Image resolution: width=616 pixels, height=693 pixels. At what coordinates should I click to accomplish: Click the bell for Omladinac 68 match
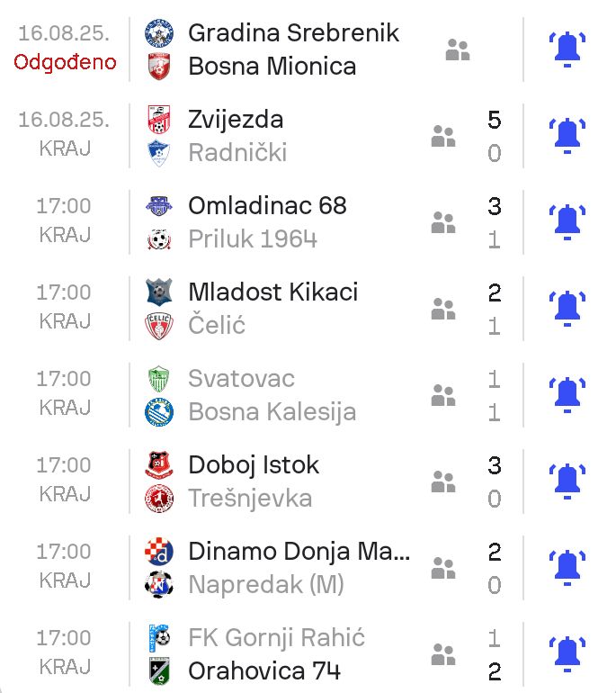point(567,222)
